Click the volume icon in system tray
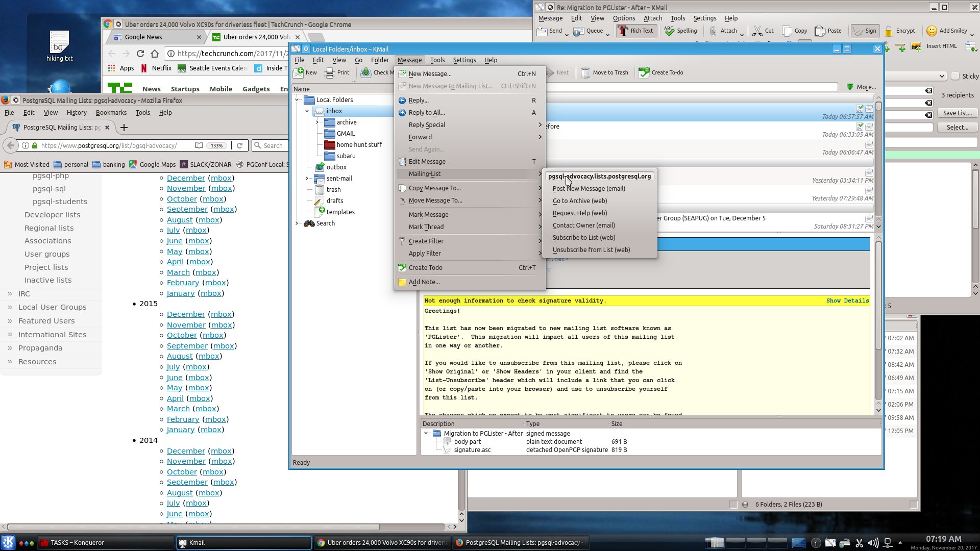The height and width of the screenshot is (551, 980). tap(873, 543)
